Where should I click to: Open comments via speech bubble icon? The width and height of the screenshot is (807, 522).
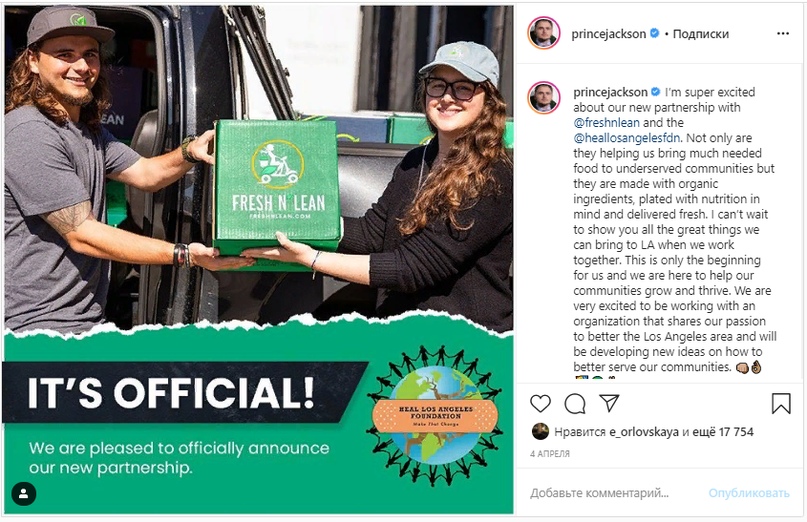pos(575,404)
